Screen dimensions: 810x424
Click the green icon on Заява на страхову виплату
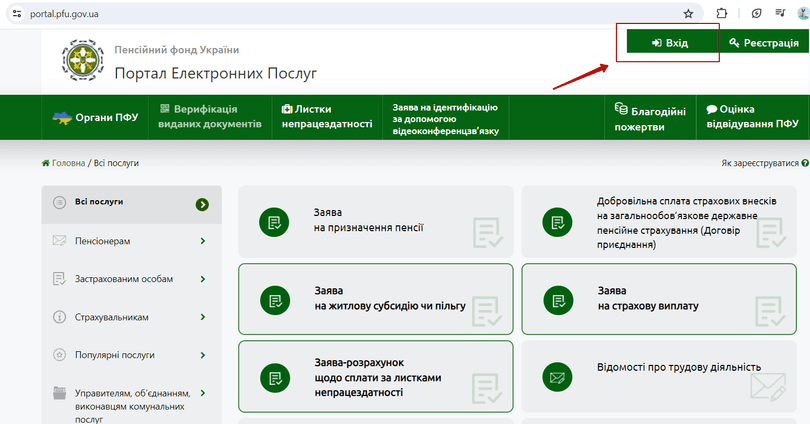click(x=556, y=298)
